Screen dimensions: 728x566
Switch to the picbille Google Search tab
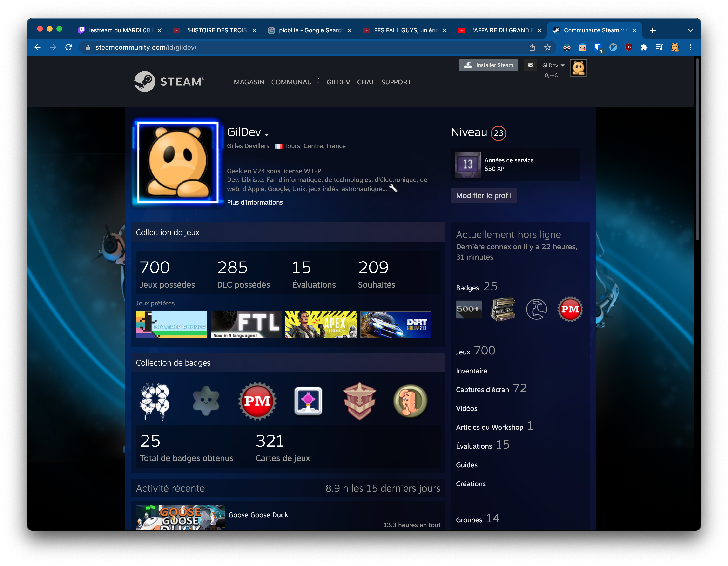pyautogui.click(x=310, y=30)
